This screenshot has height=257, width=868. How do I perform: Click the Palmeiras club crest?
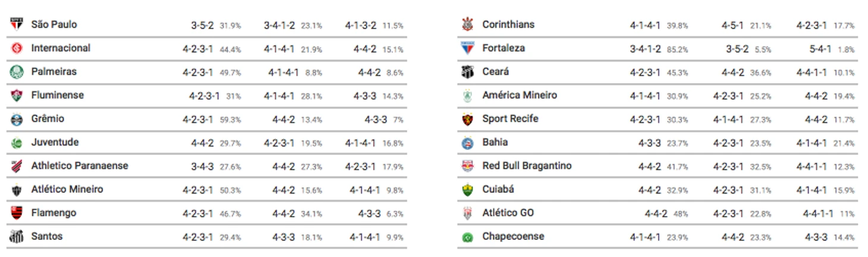[17, 72]
